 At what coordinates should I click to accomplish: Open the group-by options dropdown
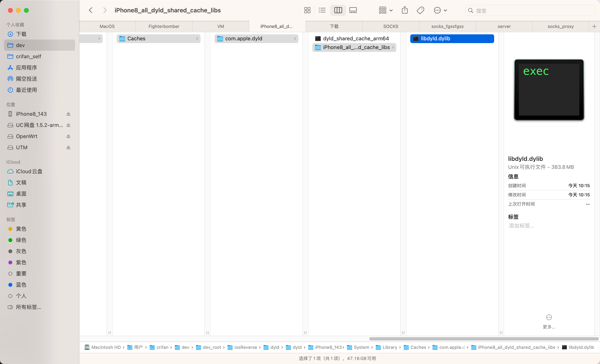pos(385,10)
